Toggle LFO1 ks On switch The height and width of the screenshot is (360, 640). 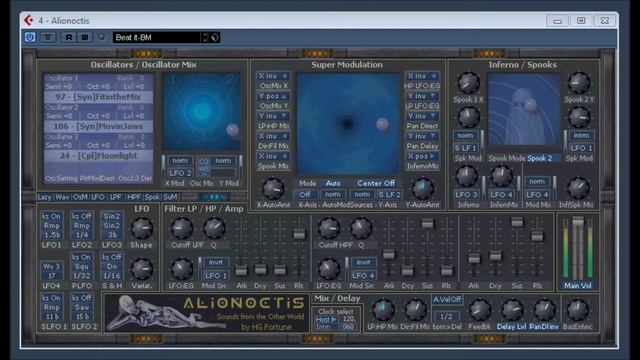pos(51,216)
